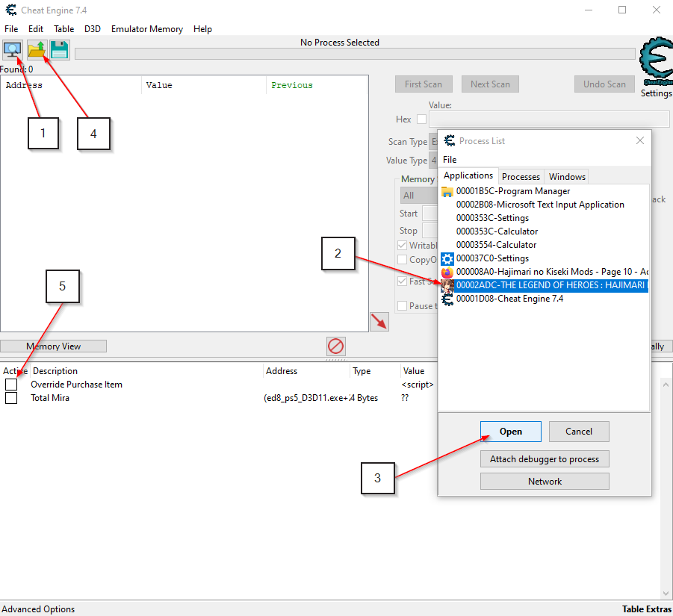Viewport: 673px width, 616px height.
Task: Click the red no-entry clear list icon
Action: [335, 346]
